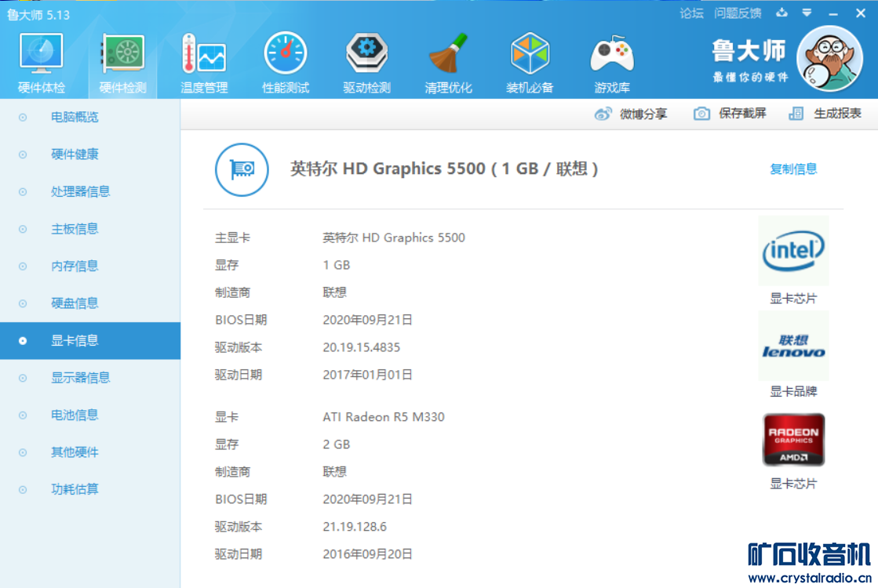The width and height of the screenshot is (878, 588).
Task: Select 功耗估算 in the sidebar
Action: click(x=90, y=489)
